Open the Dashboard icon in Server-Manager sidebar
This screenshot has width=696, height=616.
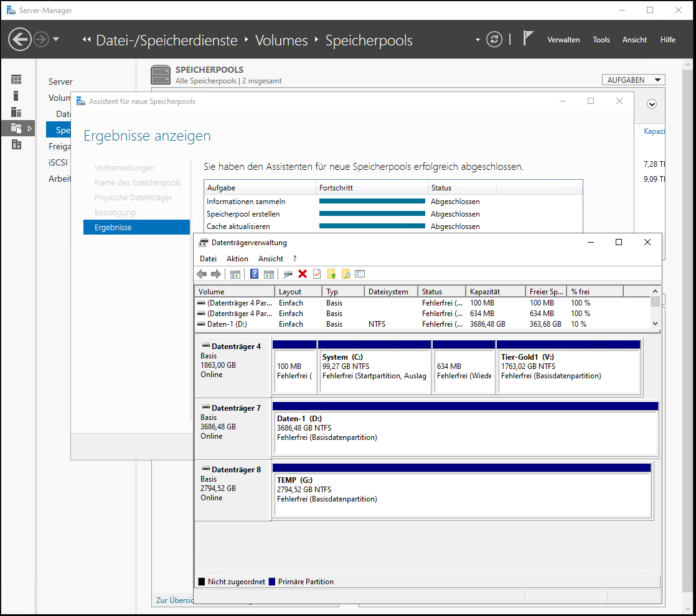pyautogui.click(x=16, y=80)
